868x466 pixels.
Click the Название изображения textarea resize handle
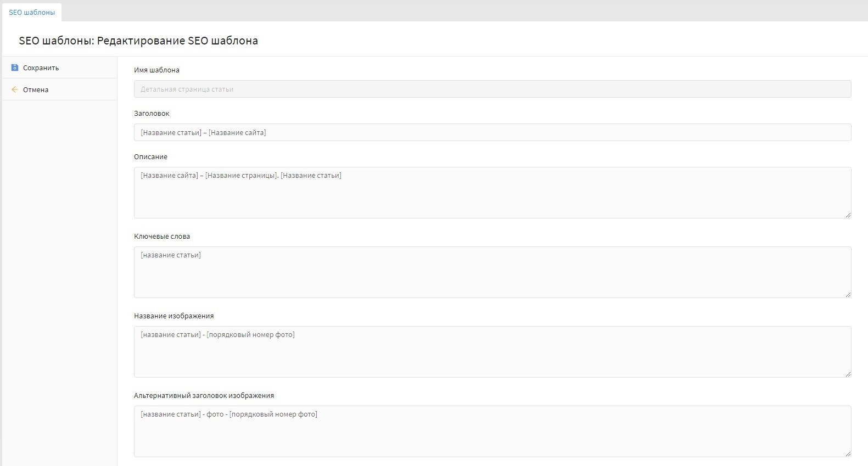[x=848, y=374]
